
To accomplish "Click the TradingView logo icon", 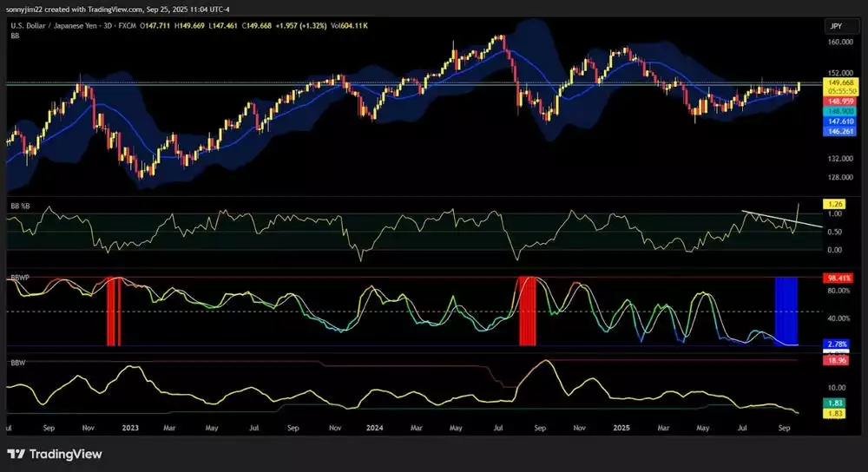I will 16,454.
